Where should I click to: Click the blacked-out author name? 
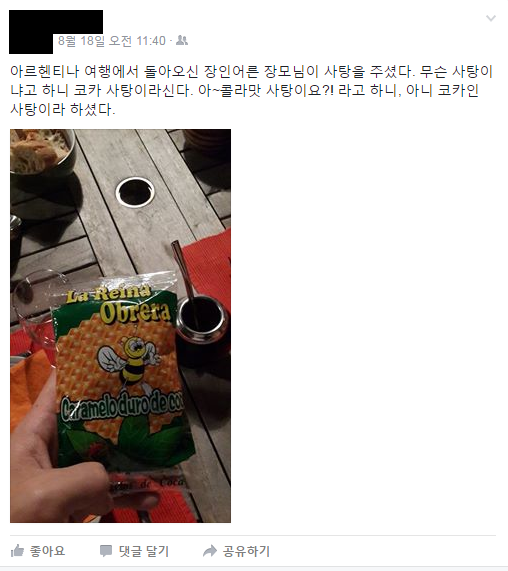[x=78, y=22]
